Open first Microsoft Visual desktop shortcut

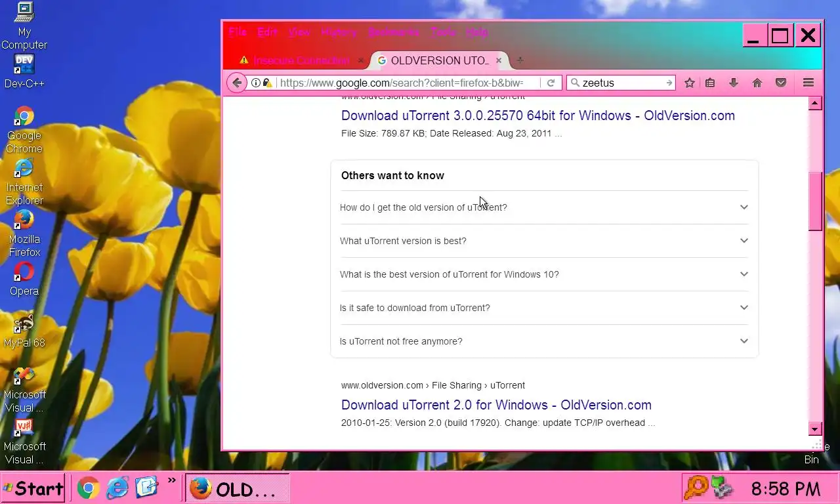click(24, 389)
